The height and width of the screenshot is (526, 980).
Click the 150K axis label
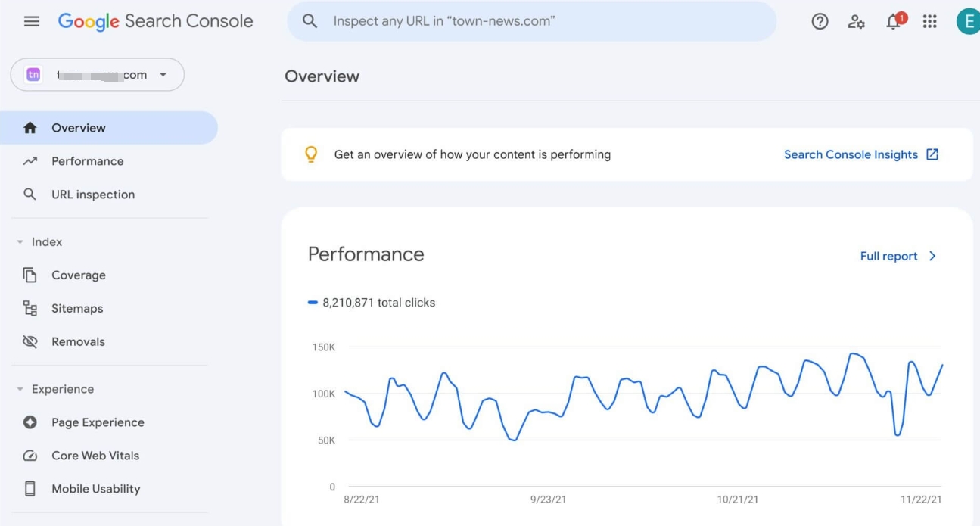click(324, 347)
